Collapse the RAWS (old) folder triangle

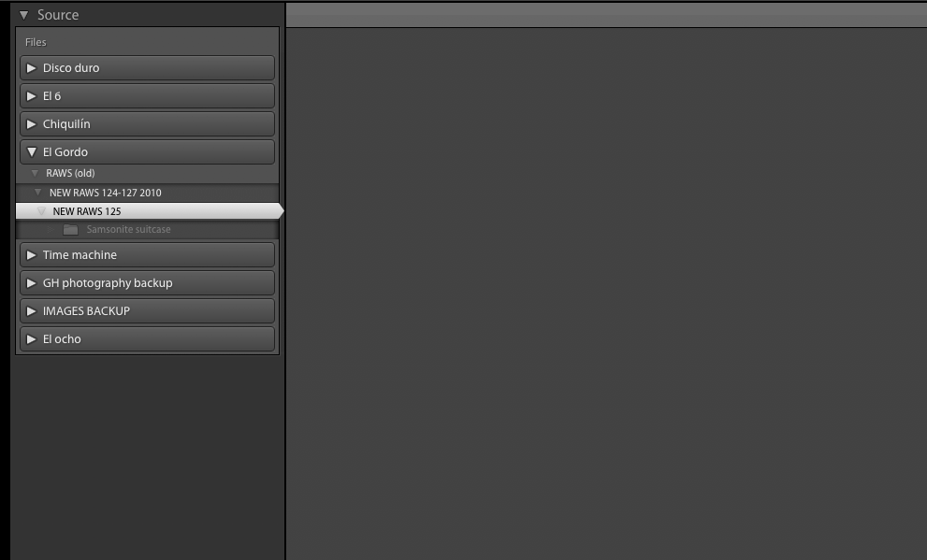tap(35, 173)
